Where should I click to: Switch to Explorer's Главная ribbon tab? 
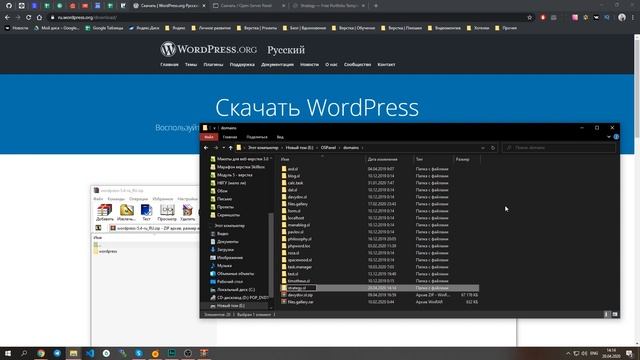(230, 137)
